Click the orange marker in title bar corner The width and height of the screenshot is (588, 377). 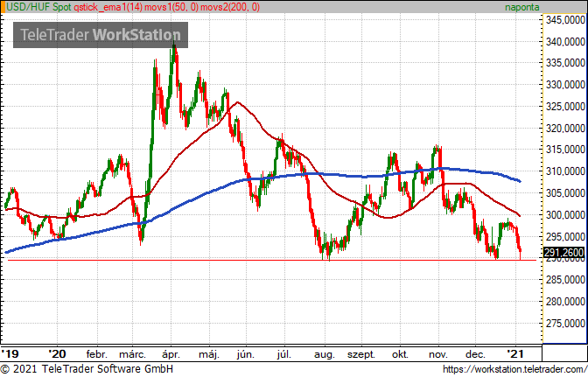click(x=3, y=7)
